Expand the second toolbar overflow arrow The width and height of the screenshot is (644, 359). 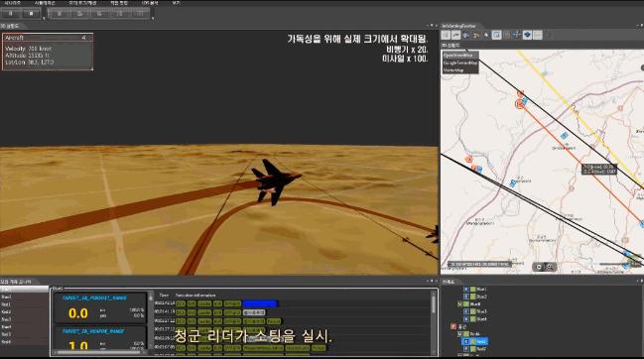pos(153,19)
